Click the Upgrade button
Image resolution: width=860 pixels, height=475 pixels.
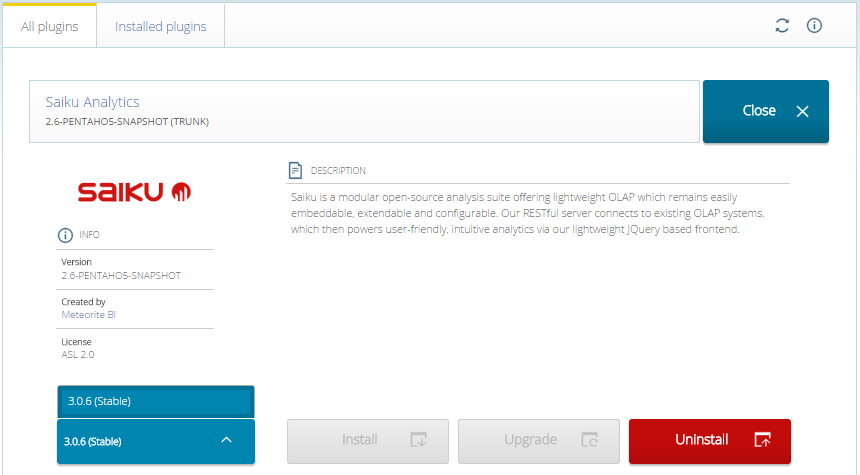coord(539,441)
